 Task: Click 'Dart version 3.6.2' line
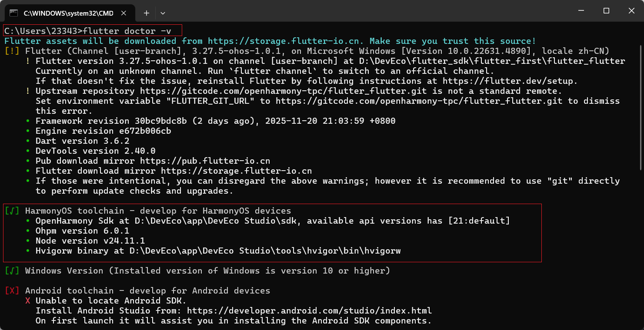[x=83, y=141]
